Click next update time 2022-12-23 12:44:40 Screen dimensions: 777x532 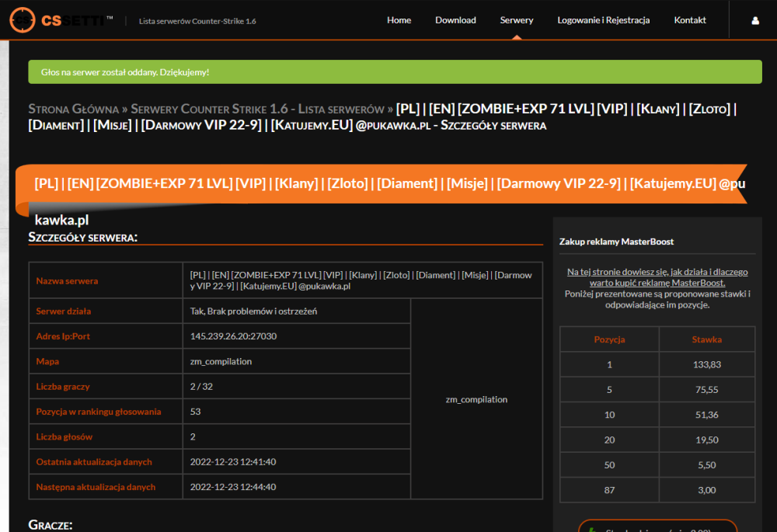pos(233,487)
